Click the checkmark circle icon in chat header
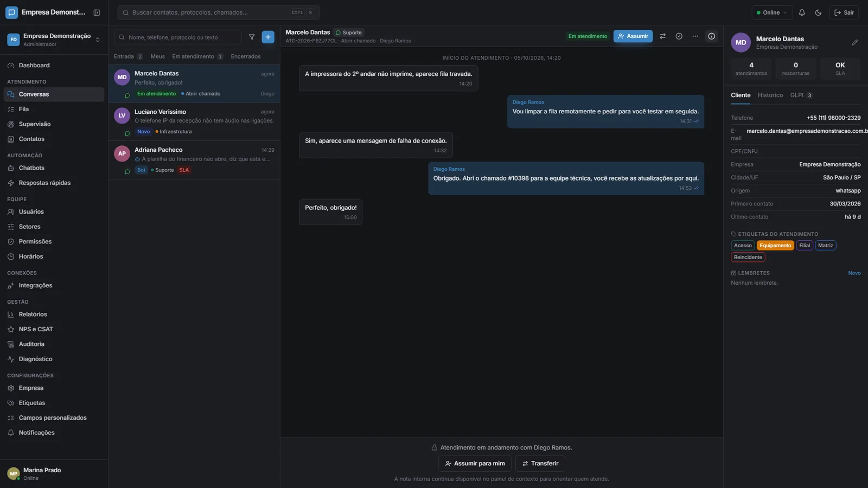868x488 pixels. coord(679,36)
